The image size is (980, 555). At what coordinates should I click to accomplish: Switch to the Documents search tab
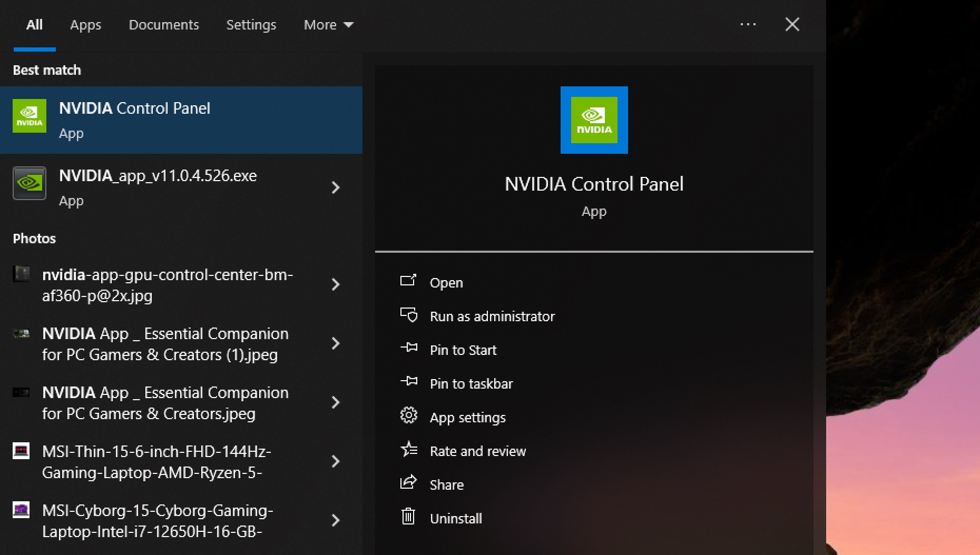[163, 25]
